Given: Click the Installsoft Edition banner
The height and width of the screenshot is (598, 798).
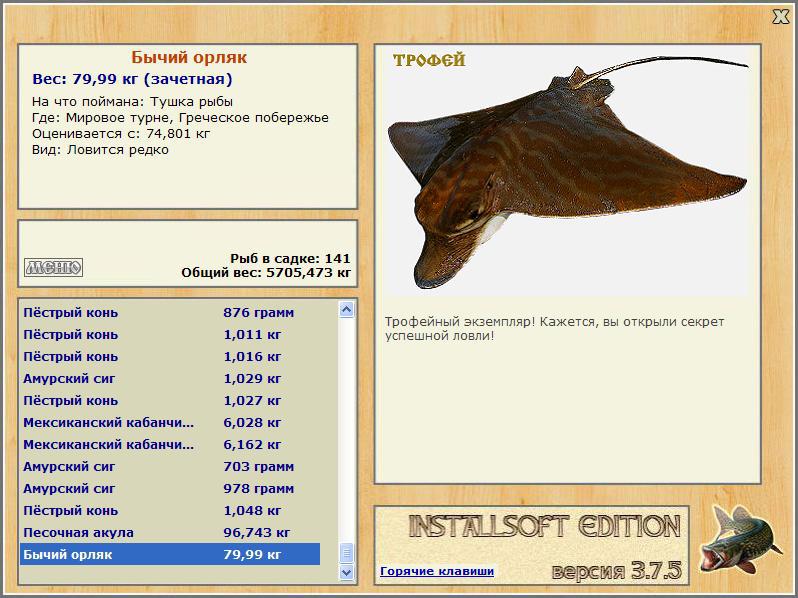Looking at the screenshot, I should [545, 527].
